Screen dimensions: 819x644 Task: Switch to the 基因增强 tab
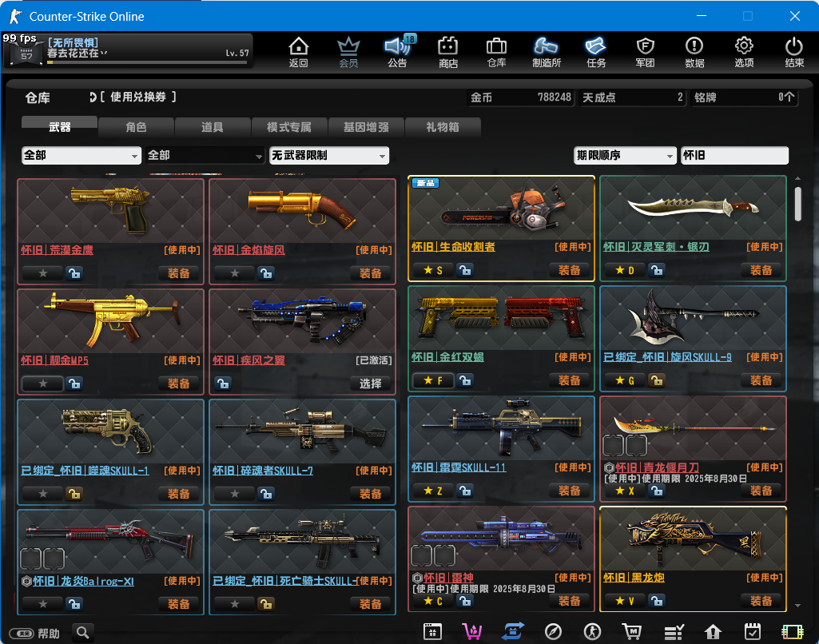click(x=366, y=127)
